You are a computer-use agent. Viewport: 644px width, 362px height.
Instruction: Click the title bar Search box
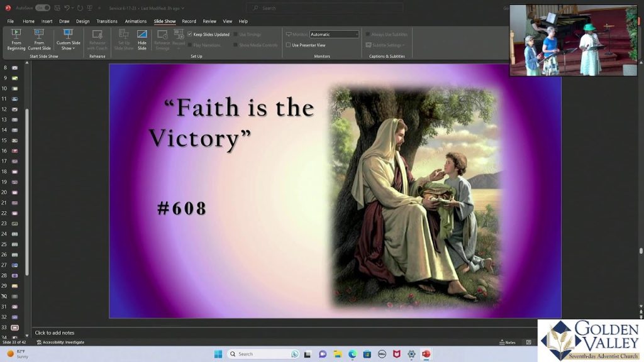click(325, 8)
